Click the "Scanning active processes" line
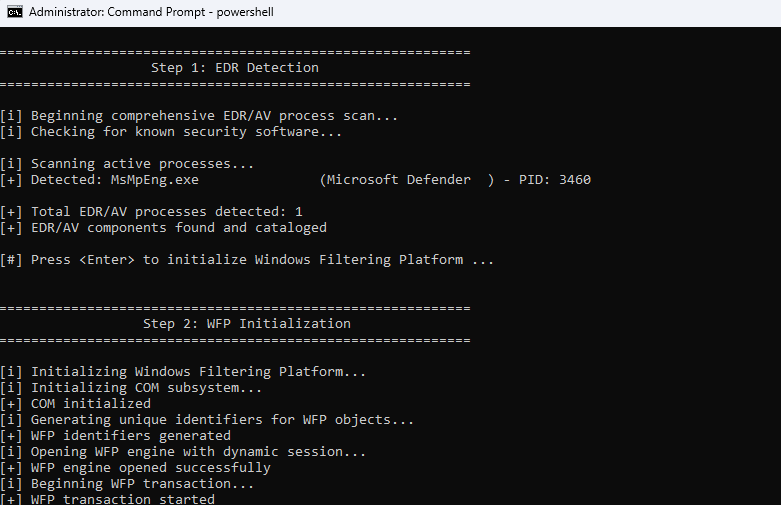The height and width of the screenshot is (505, 781). [x=142, y=164]
